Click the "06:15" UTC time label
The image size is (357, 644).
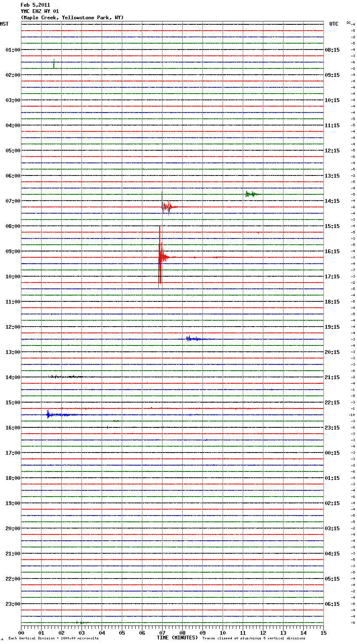tap(332, 604)
